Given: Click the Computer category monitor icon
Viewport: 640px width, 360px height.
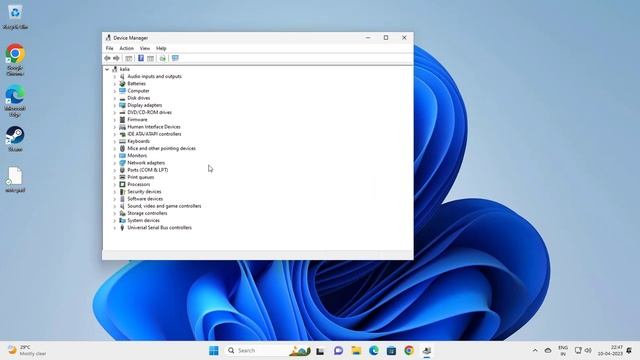Looking at the screenshot, I should click(122, 91).
